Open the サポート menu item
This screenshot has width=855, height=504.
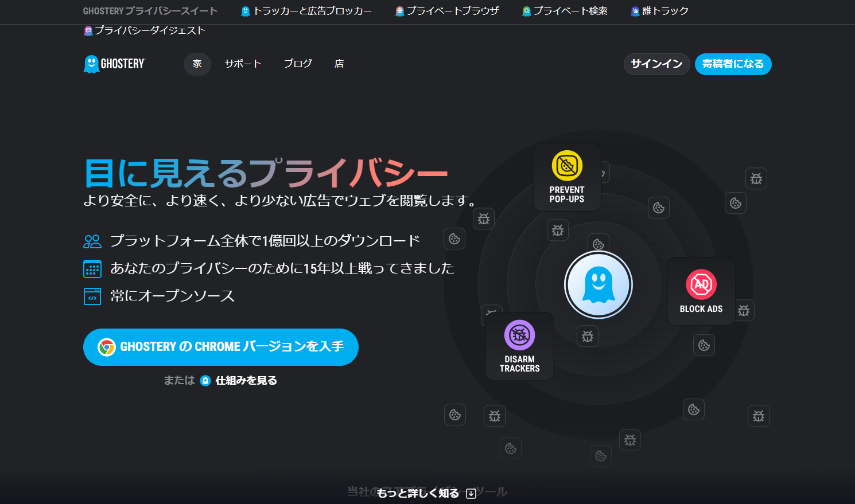click(x=243, y=64)
